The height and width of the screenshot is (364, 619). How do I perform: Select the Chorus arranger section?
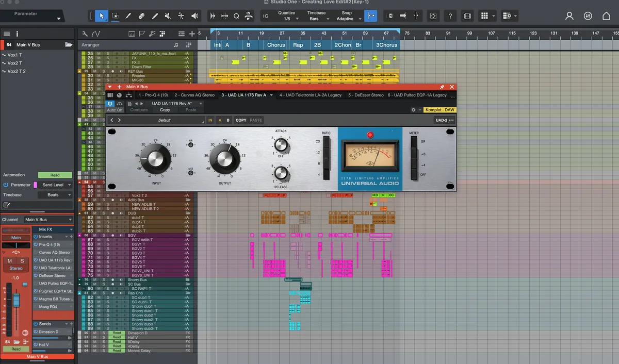click(276, 45)
